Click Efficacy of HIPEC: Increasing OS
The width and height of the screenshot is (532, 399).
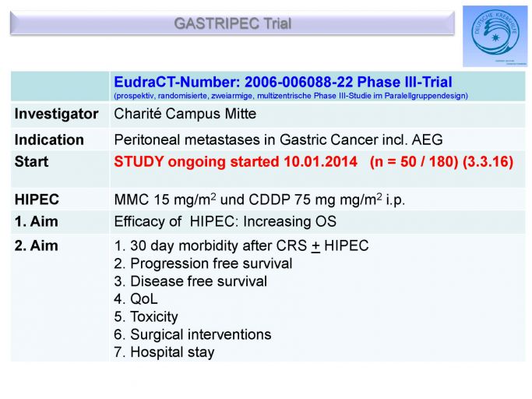(225, 221)
